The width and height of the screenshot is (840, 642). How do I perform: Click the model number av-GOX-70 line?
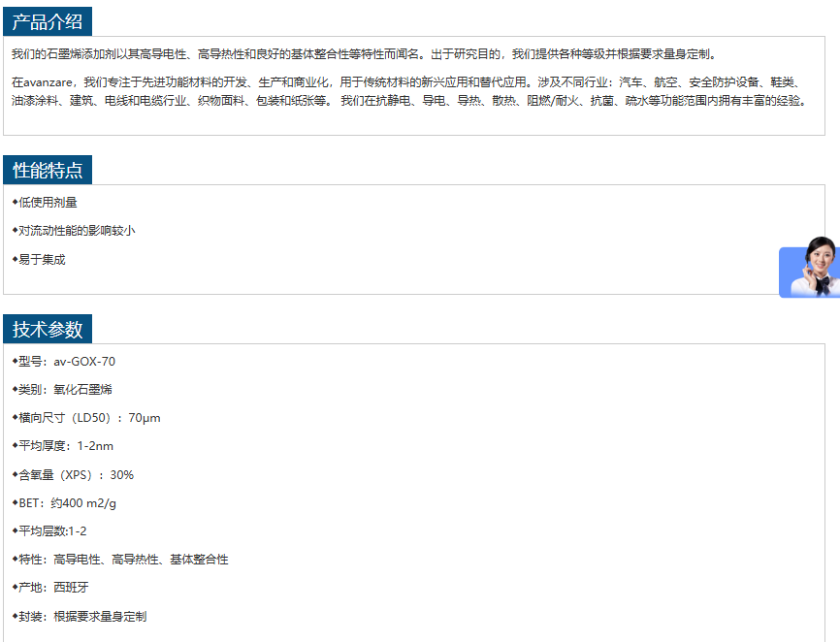point(66,362)
